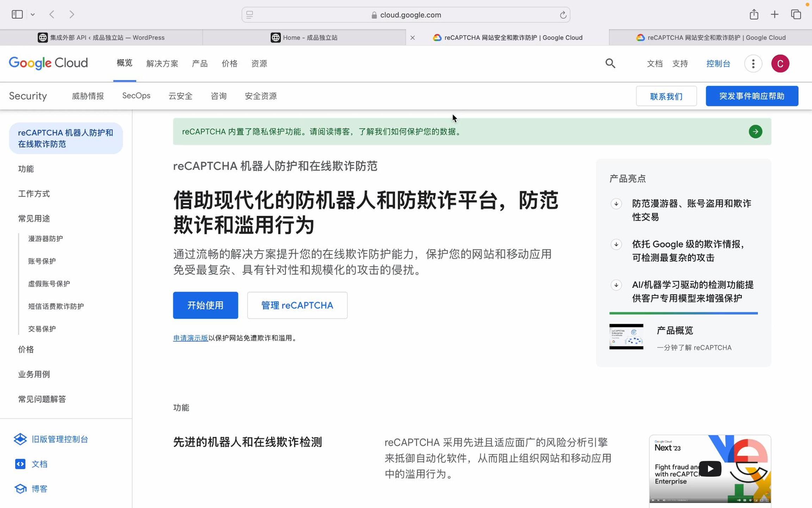Open the 安全资源 submenu

[x=260, y=96]
